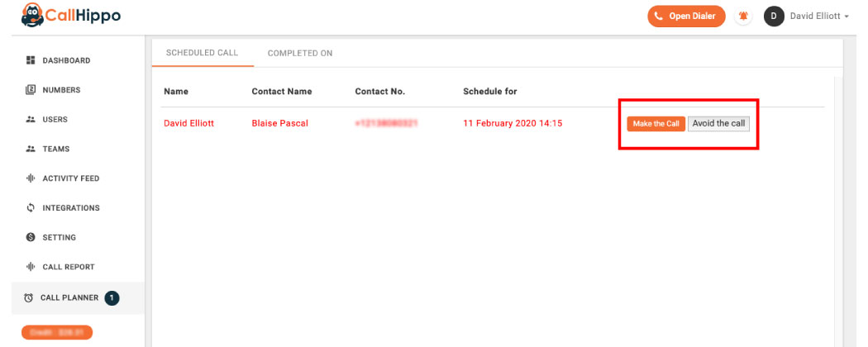
Task: Click David Elliott in the Name column
Action: tap(188, 123)
